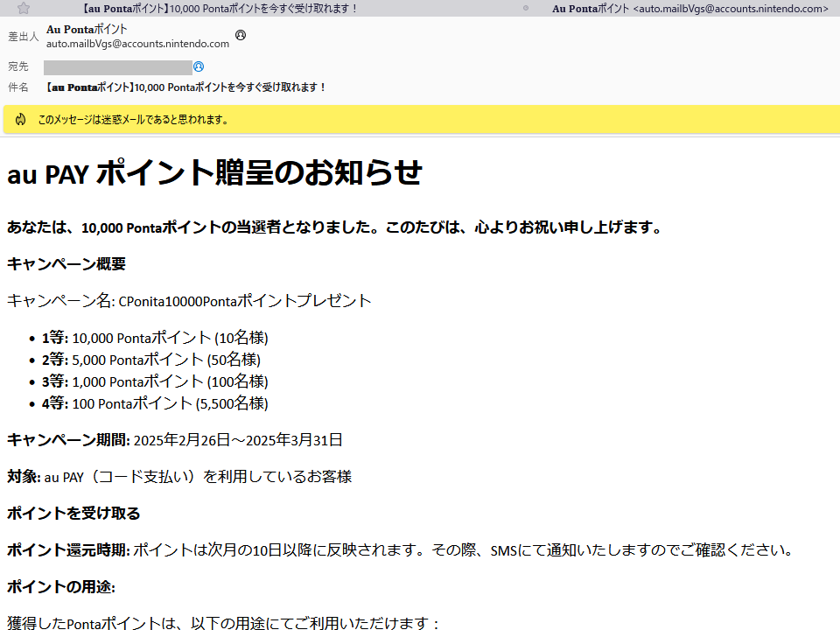Click the greyed-out recipient address field
The width and height of the screenshot is (840, 630).
coord(117,66)
